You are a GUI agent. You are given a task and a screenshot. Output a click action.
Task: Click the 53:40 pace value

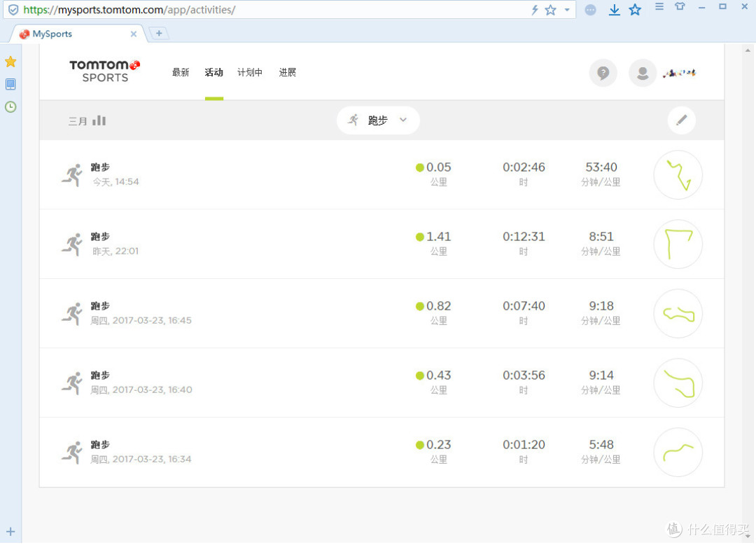(601, 167)
